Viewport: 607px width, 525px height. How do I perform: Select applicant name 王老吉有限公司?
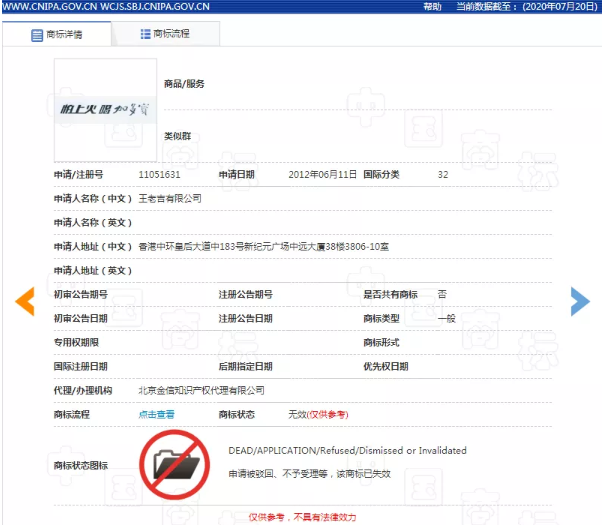point(170,199)
